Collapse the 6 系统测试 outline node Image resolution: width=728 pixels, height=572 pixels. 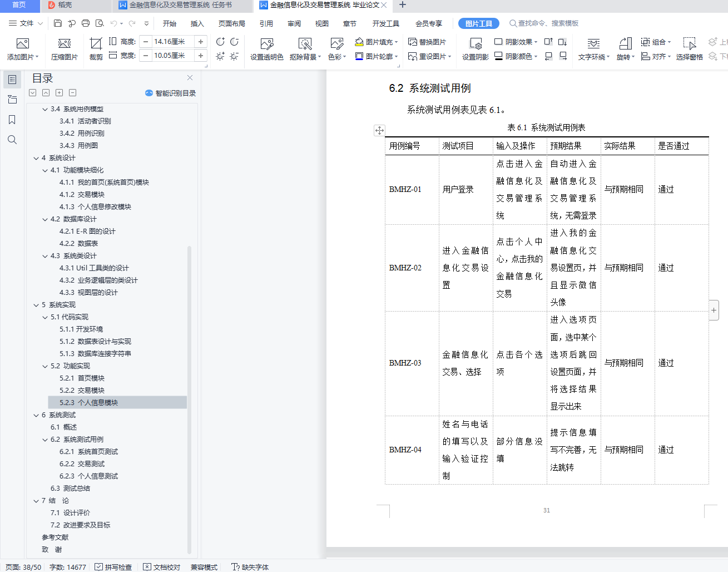click(x=36, y=415)
